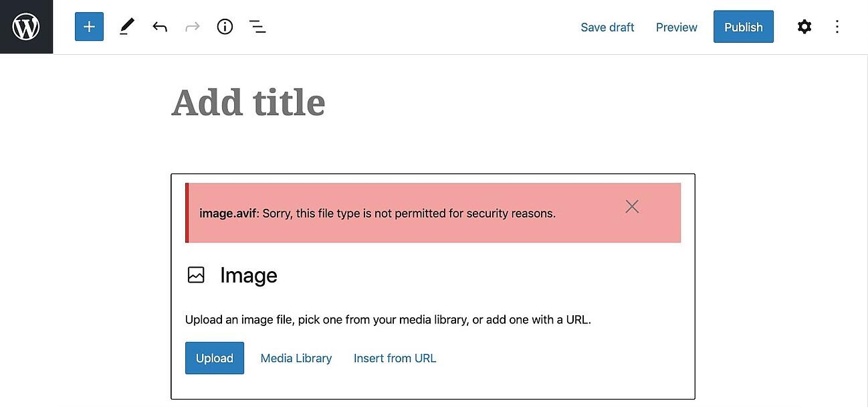Click the redo arrow icon

192,27
